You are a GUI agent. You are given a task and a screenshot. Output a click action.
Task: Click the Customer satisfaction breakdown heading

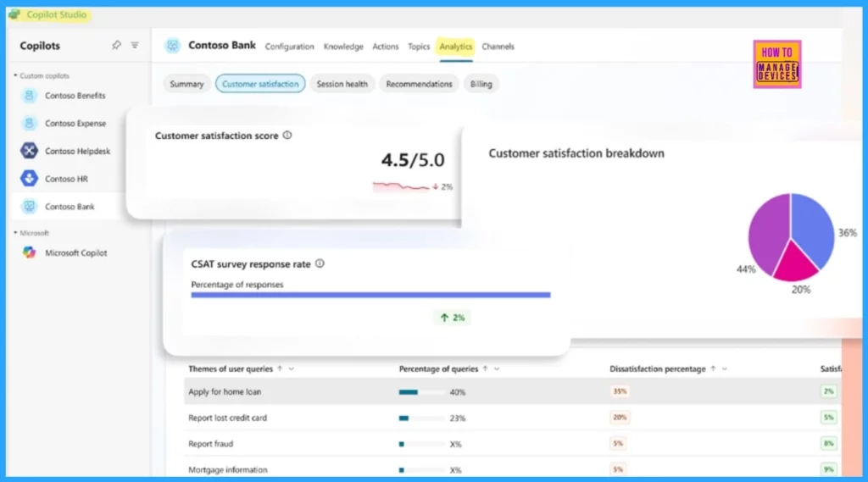point(576,153)
